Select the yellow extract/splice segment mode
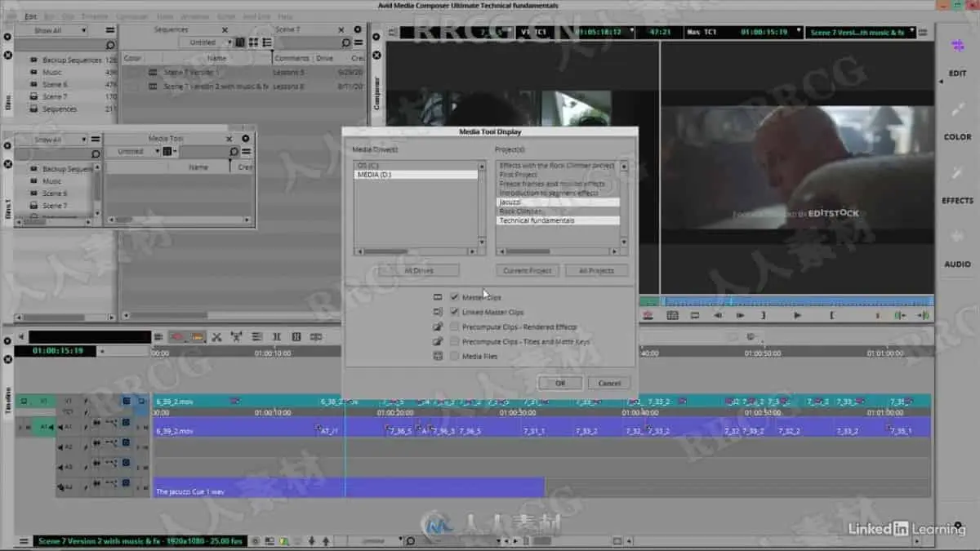Viewport: 980px width, 551px height. pos(197,336)
